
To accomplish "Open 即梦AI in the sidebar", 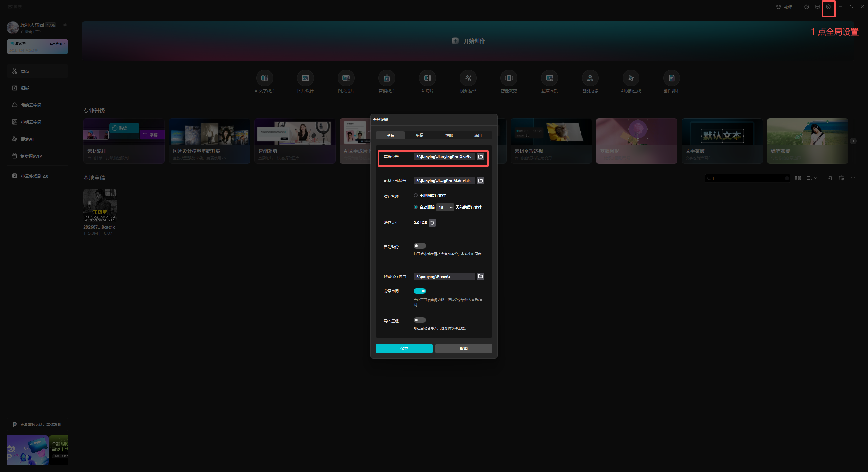I will tap(38, 139).
